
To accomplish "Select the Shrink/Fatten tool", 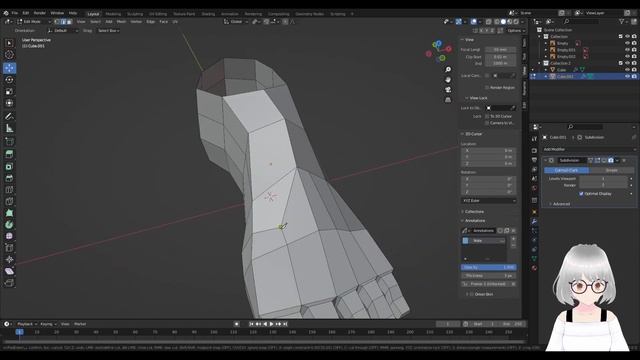I will tap(9, 260).
